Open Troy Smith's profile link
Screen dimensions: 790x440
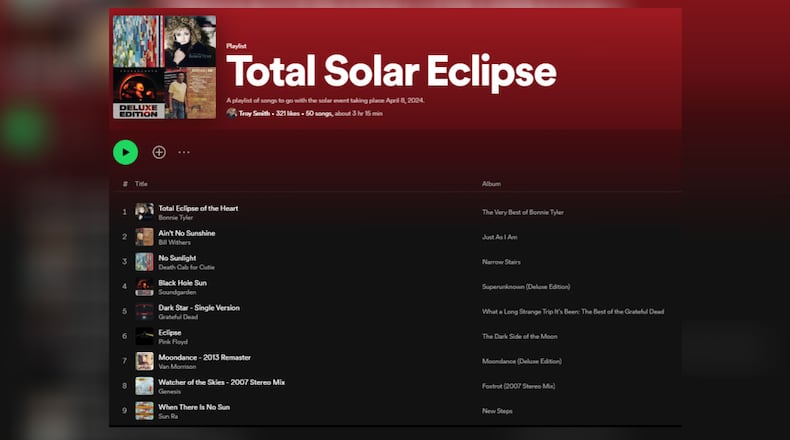[x=254, y=113]
